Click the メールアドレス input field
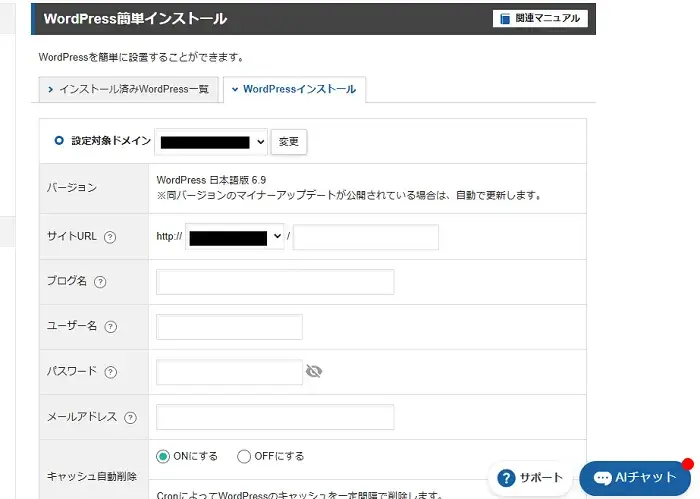 tap(275, 417)
